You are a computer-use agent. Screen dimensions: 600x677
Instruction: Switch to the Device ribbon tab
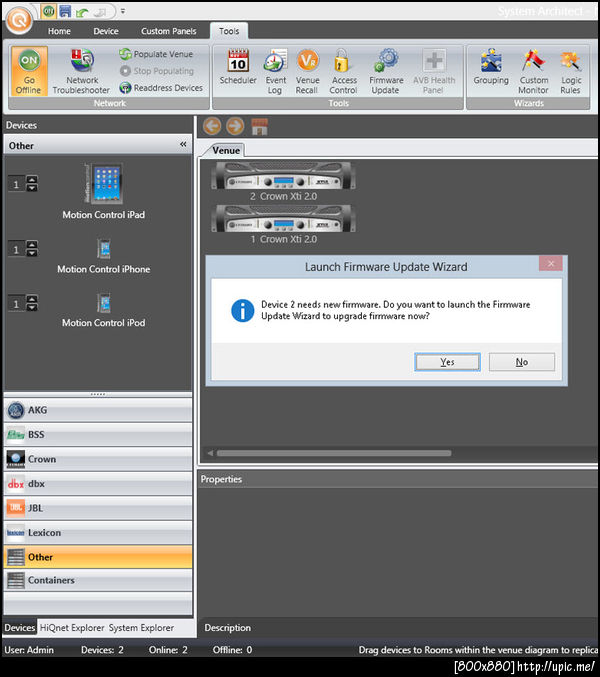click(106, 31)
